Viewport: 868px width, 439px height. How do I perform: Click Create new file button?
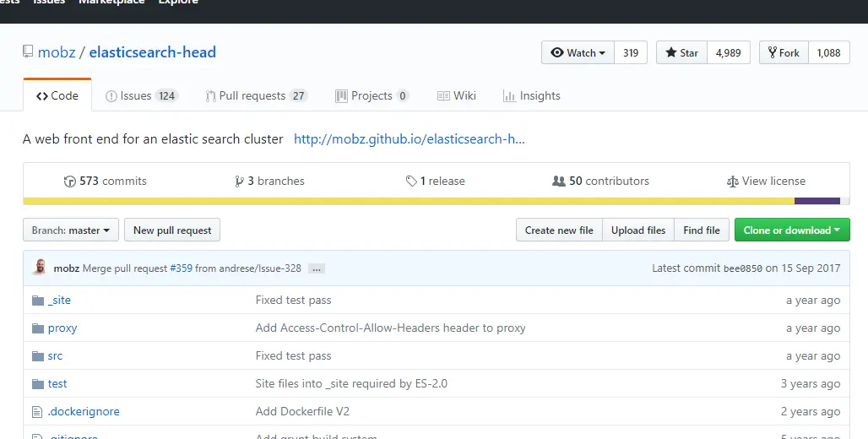coord(559,230)
